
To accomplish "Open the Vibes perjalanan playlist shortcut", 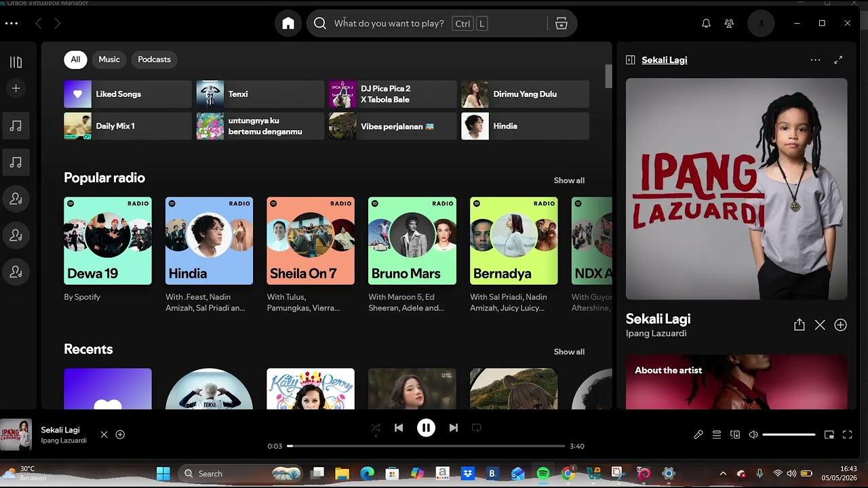I will (393, 126).
